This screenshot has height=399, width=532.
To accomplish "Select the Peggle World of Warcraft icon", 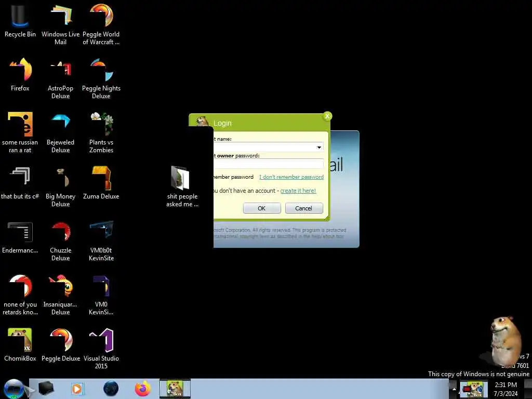I will click(101, 24).
